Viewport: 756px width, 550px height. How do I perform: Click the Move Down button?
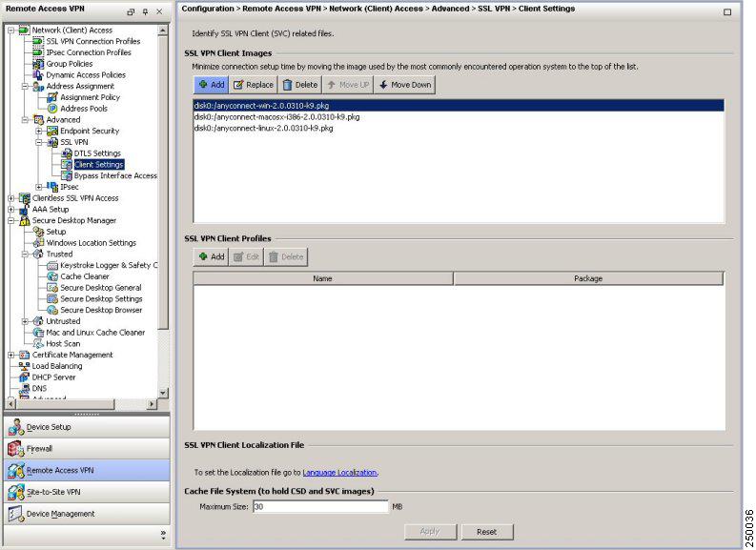point(405,85)
